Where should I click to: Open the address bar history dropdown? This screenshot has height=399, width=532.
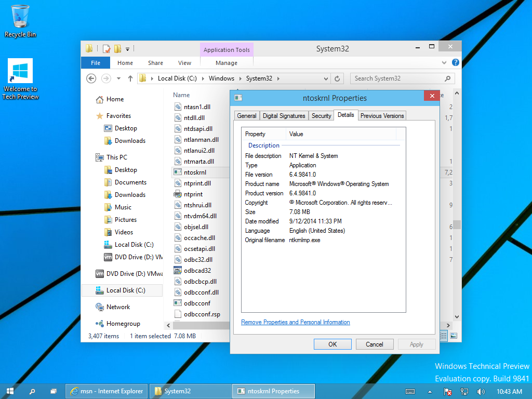coord(326,78)
